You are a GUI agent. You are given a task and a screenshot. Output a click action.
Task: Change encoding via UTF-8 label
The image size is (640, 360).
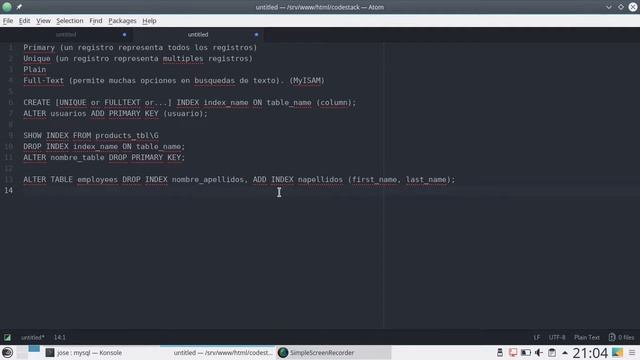click(557, 338)
